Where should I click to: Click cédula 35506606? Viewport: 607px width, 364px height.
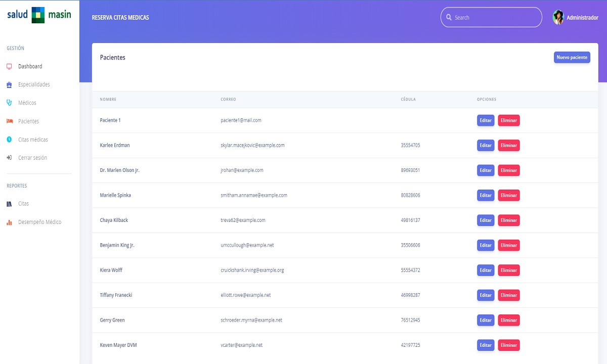(x=410, y=245)
